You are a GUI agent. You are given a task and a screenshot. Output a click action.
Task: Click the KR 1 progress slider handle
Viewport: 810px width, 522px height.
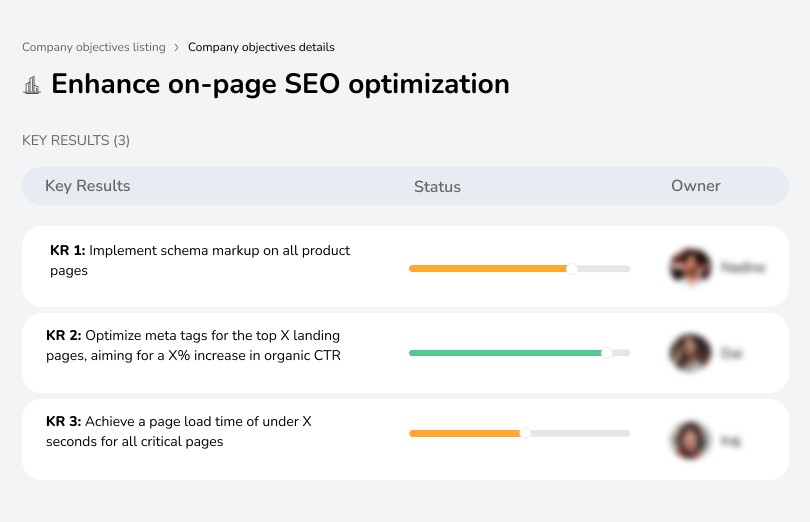[x=571, y=269]
